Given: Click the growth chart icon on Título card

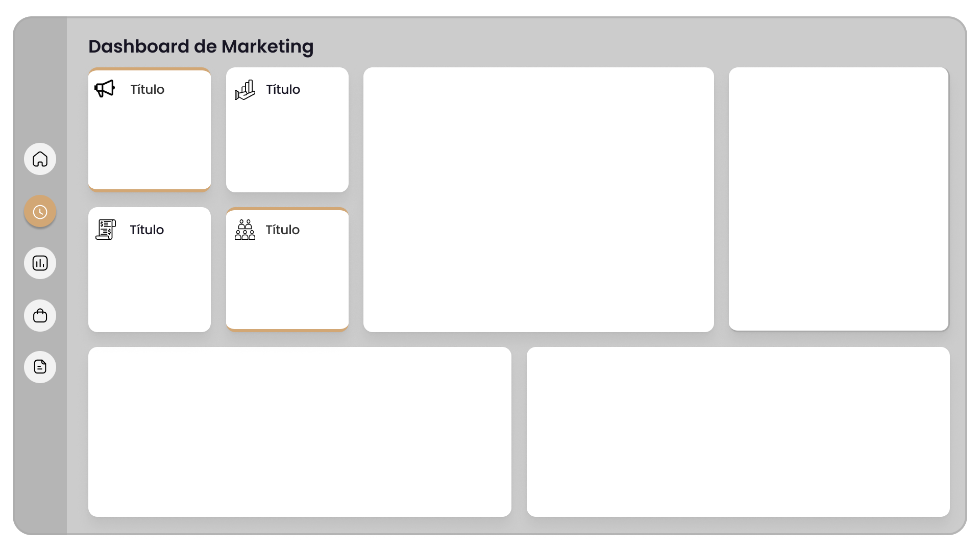Looking at the screenshot, I should pyautogui.click(x=244, y=89).
